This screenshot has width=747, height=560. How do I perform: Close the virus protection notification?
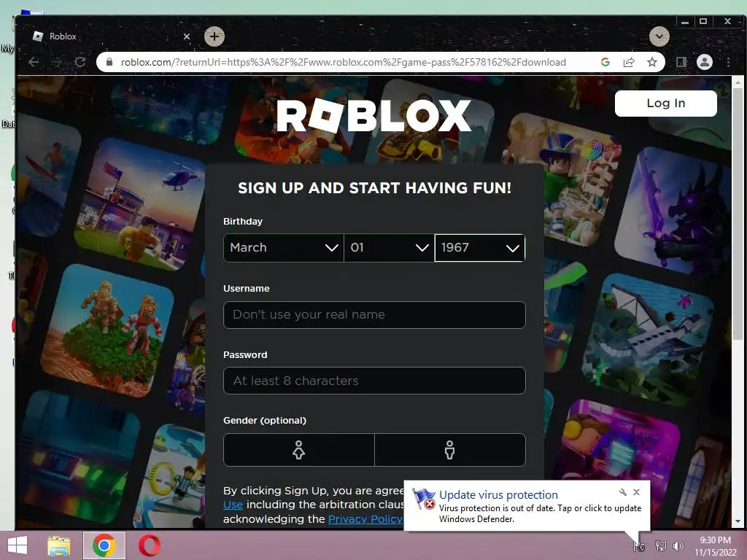[x=636, y=492]
